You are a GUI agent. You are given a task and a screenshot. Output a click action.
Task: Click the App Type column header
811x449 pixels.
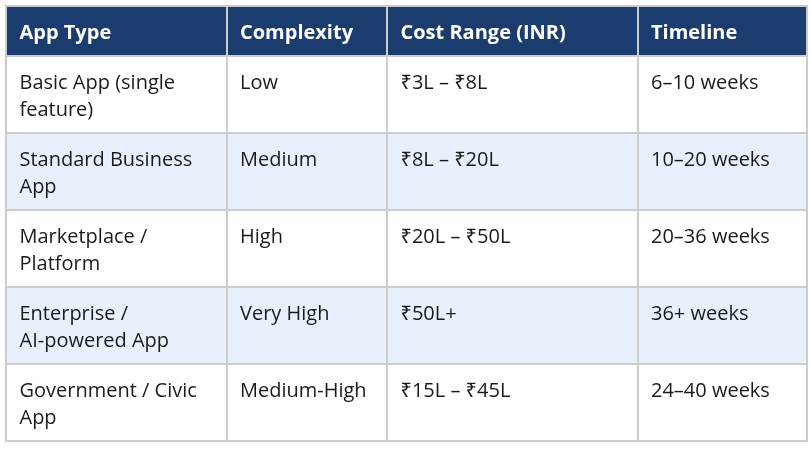click(66, 32)
